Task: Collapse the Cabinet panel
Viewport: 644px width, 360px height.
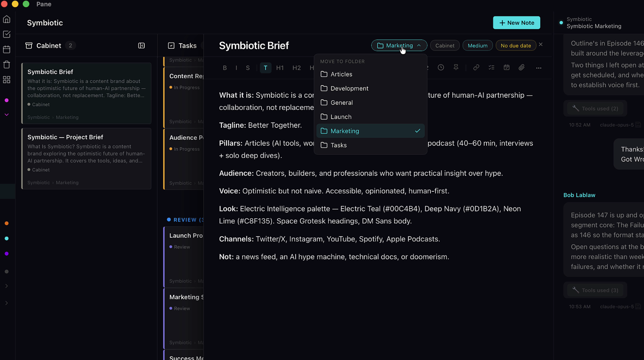Action: pyautogui.click(x=142, y=45)
